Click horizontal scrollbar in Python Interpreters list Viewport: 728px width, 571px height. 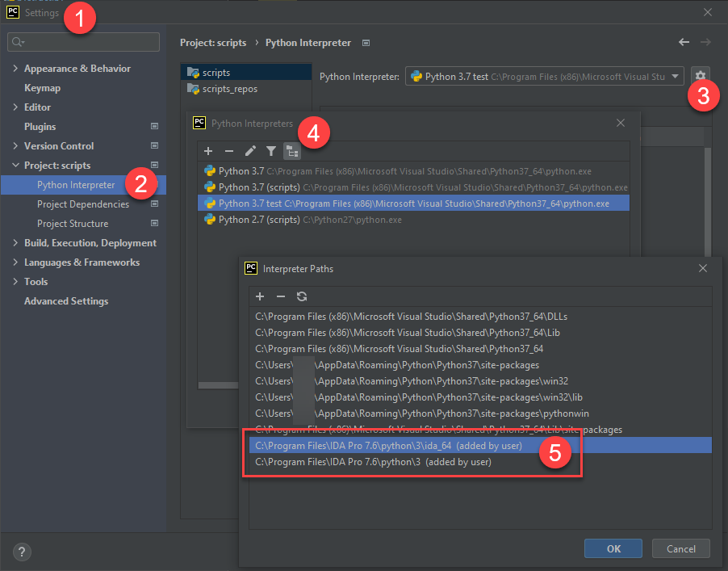point(218,385)
